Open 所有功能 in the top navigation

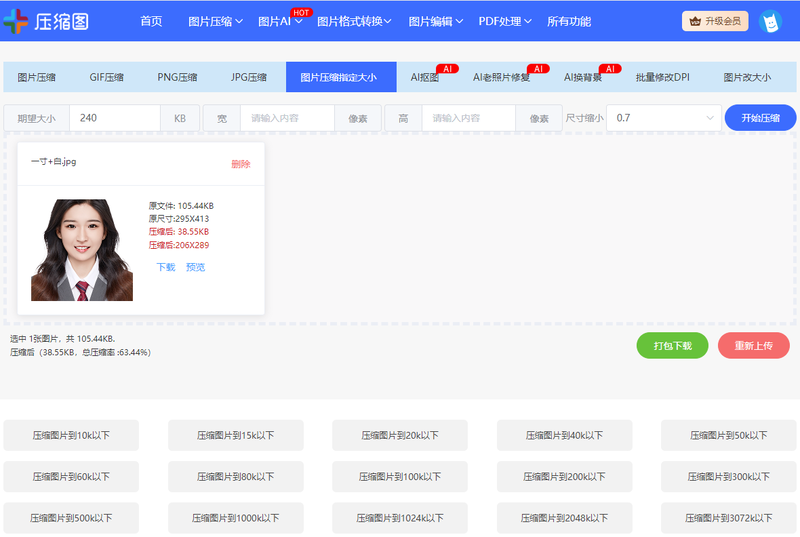tap(568, 21)
